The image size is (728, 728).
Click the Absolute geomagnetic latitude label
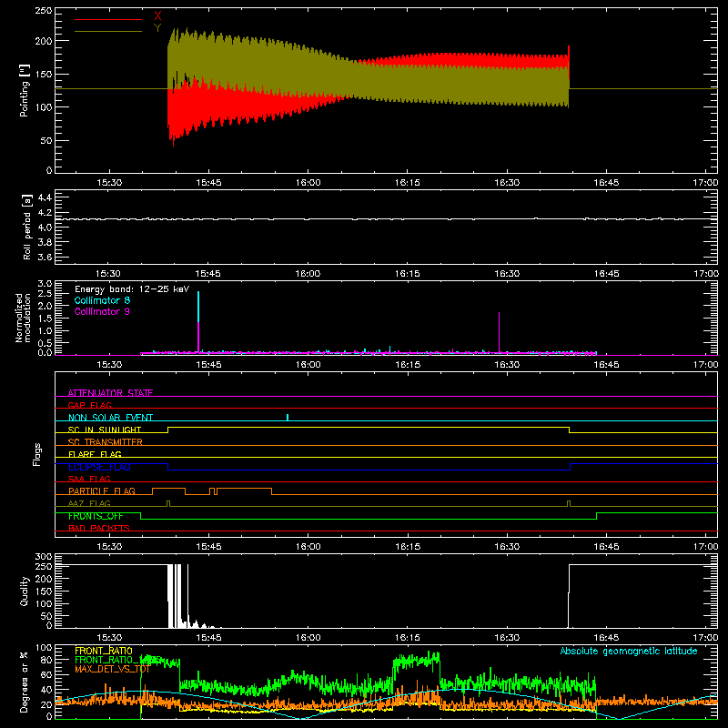tap(629, 651)
